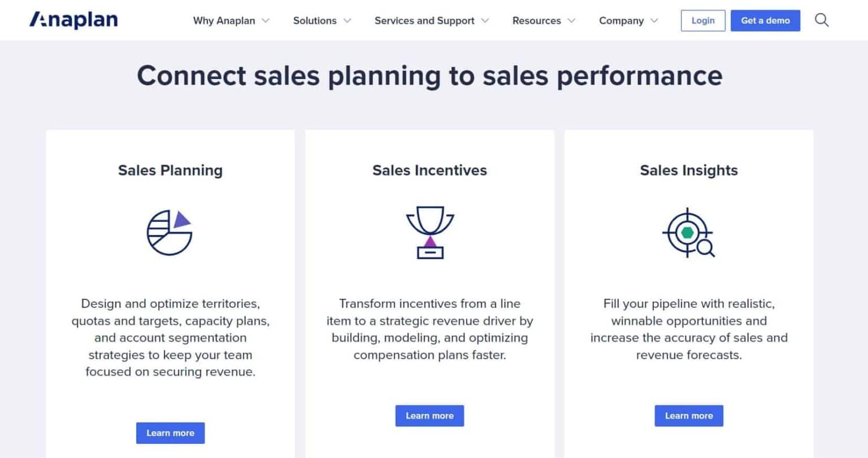The height and width of the screenshot is (458, 868).
Task: Click the pie chart Sales Planning icon
Action: tap(170, 232)
